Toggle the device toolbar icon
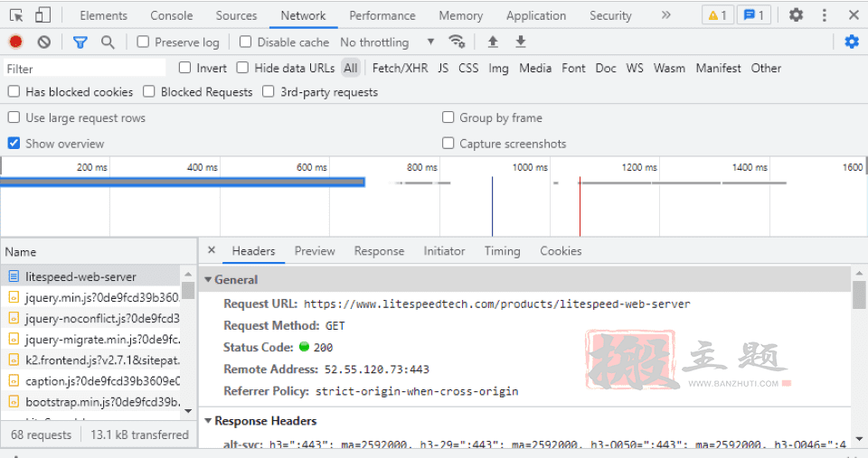 (42, 15)
